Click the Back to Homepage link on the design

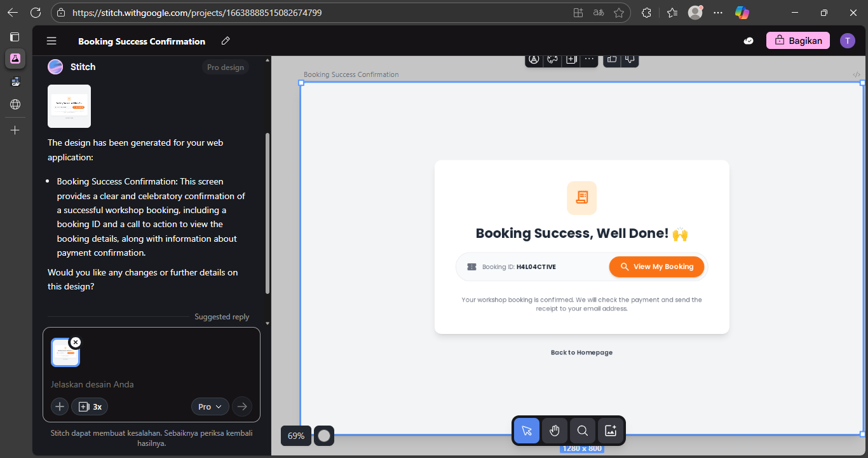(x=581, y=352)
